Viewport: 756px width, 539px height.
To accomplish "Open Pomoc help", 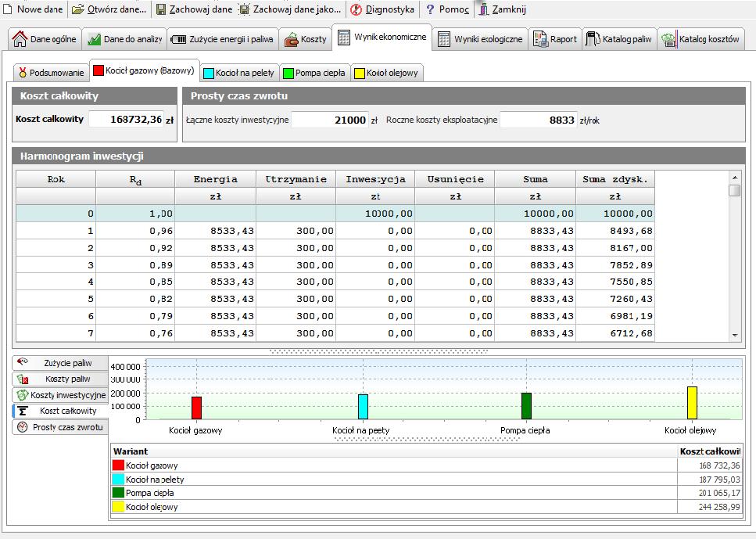I will (x=447, y=9).
